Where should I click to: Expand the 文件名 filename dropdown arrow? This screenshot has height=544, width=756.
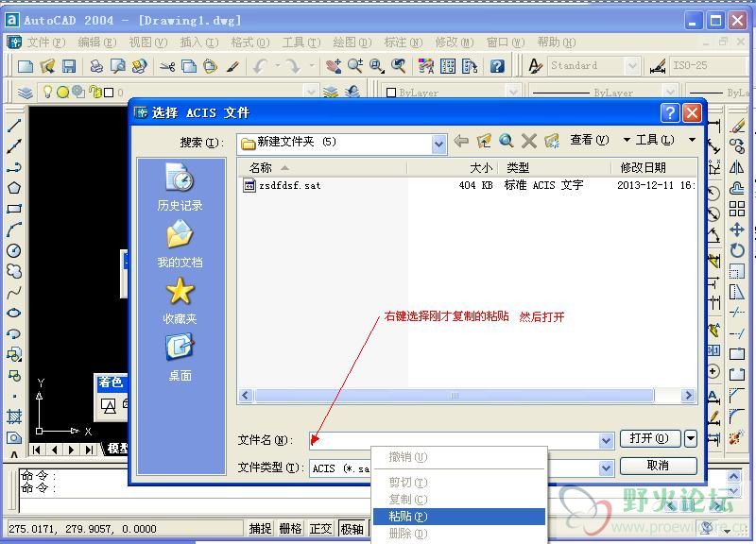click(x=606, y=440)
